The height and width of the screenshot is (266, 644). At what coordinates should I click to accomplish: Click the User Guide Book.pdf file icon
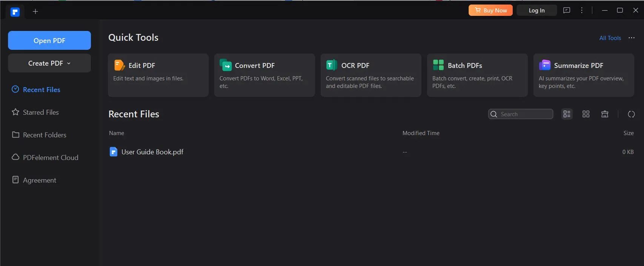pos(113,152)
